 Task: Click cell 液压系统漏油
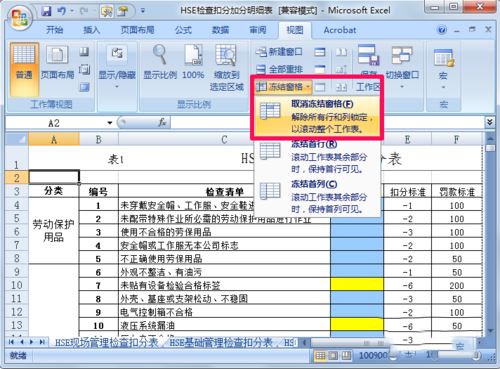click(224, 325)
